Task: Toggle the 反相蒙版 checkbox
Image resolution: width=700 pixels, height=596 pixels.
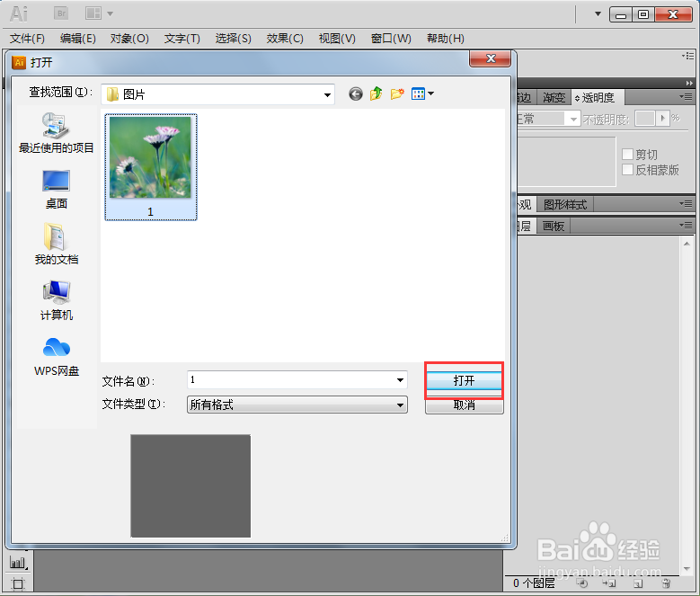Action: [x=627, y=170]
